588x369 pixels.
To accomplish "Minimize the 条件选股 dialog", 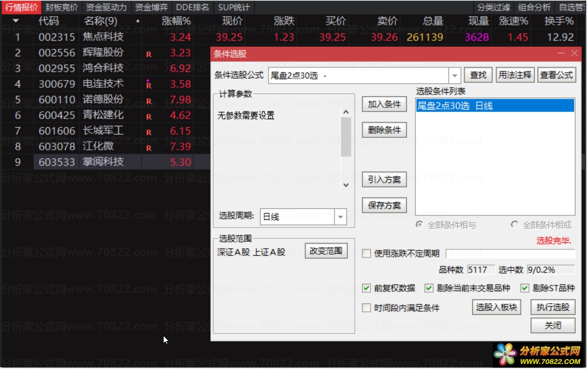I will (x=562, y=53).
